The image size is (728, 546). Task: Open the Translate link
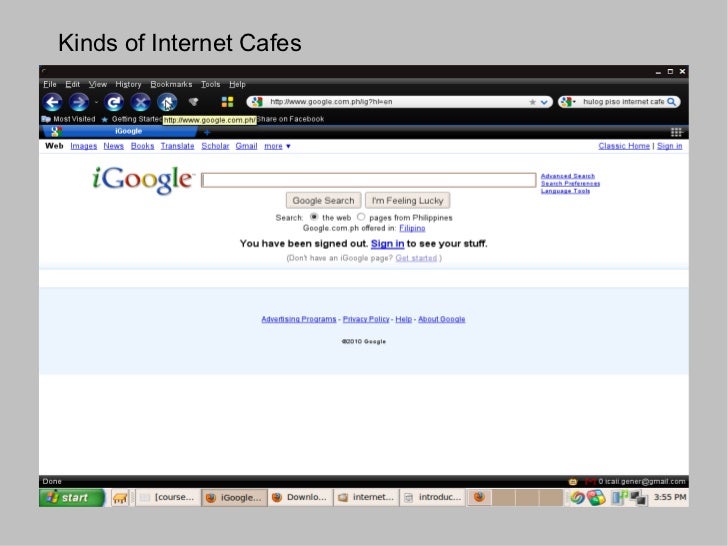[x=177, y=146]
